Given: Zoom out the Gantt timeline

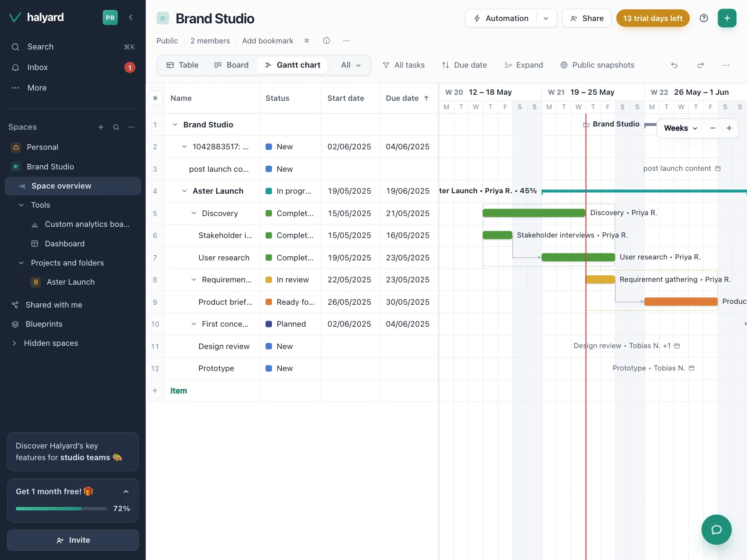Looking at the screenshot, I should 712,128.
